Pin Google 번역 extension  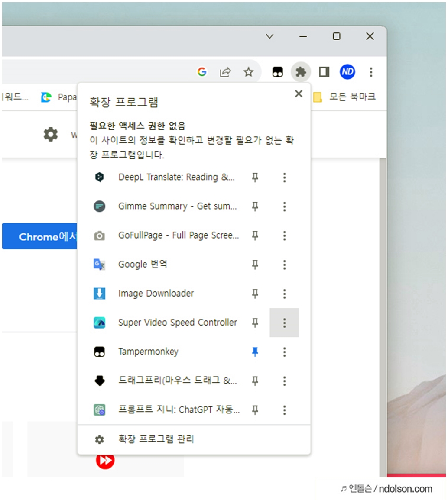[x=255, y=265]
